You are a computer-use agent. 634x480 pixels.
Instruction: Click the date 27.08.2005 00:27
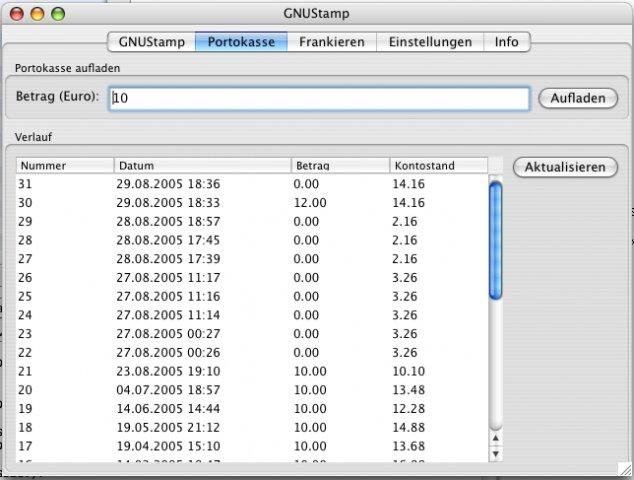coord(168,334)
